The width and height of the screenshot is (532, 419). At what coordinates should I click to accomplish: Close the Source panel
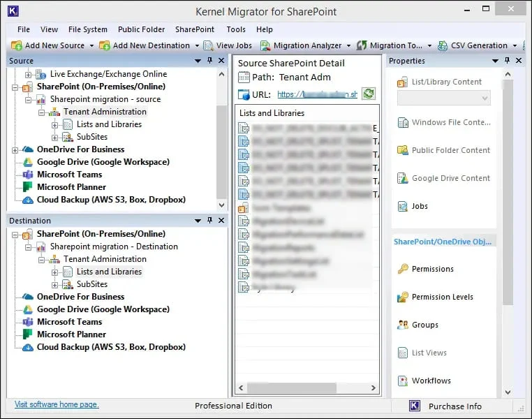pos(221,60)
